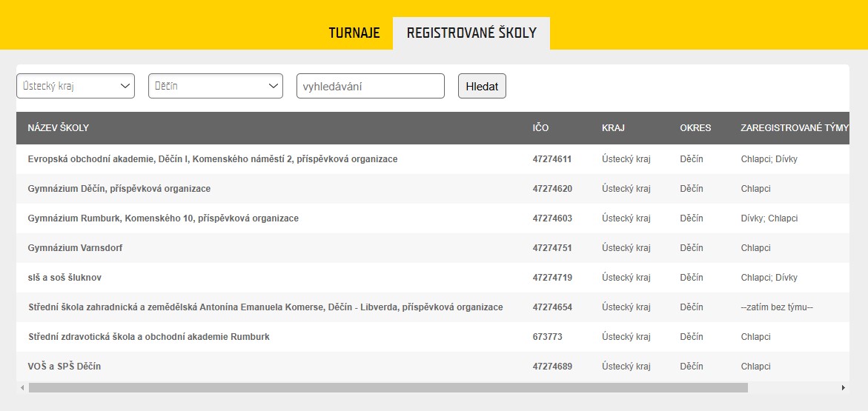Open Střední zdravotnická škola Rumburk entry
This screenshot has height=411, width=868.
(433, 337)
